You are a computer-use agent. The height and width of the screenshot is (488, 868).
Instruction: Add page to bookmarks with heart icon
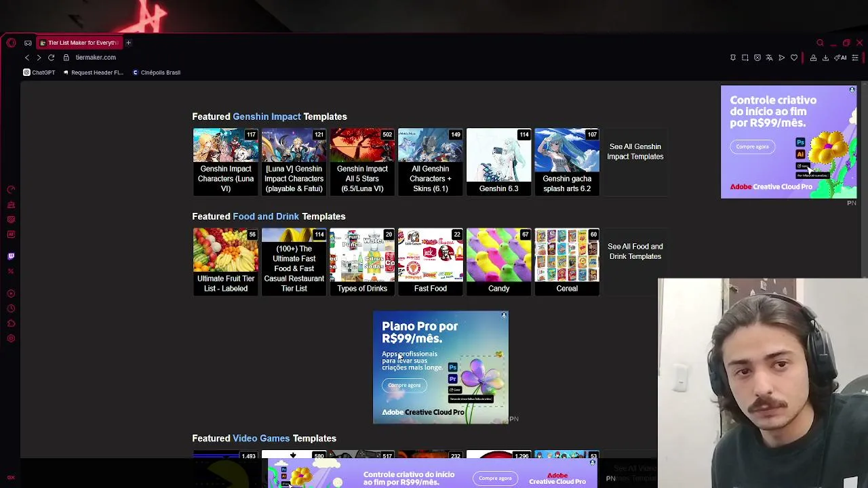[794, 58]
